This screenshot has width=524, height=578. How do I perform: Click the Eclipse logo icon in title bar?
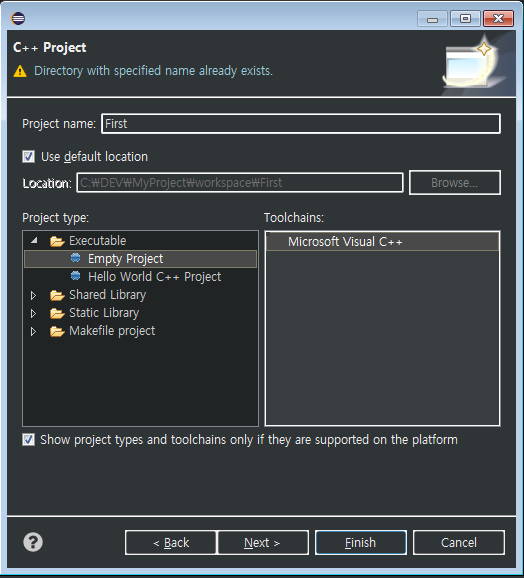coord(18,18)
